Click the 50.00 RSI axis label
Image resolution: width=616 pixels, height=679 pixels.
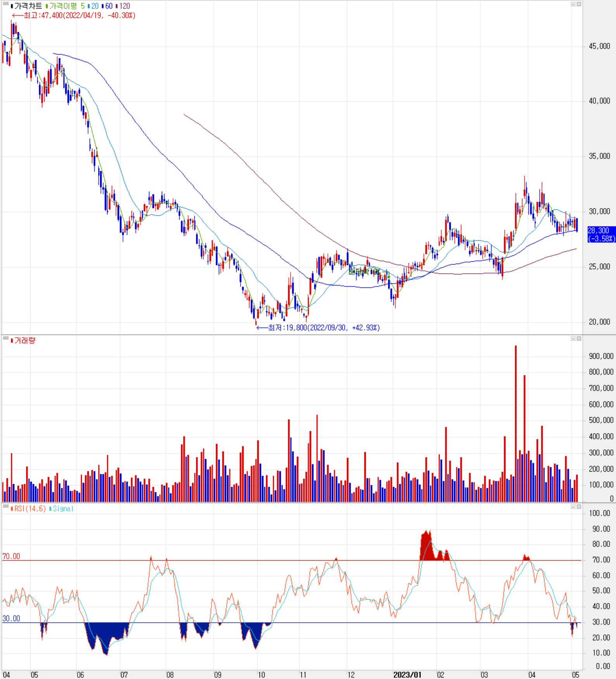[601, 591]
